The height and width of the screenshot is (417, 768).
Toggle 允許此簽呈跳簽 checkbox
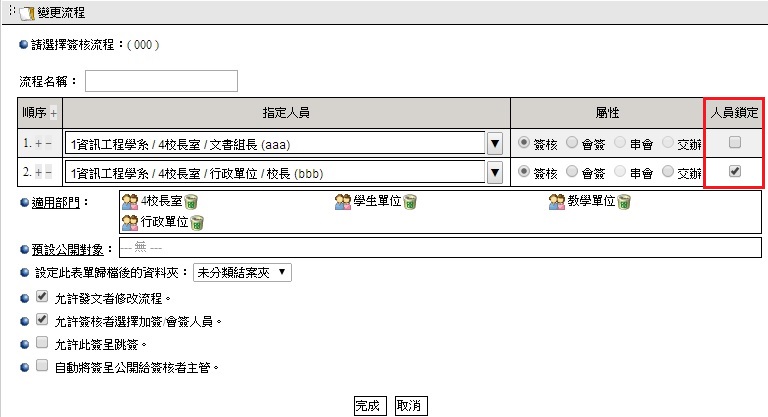click(42, 342)
